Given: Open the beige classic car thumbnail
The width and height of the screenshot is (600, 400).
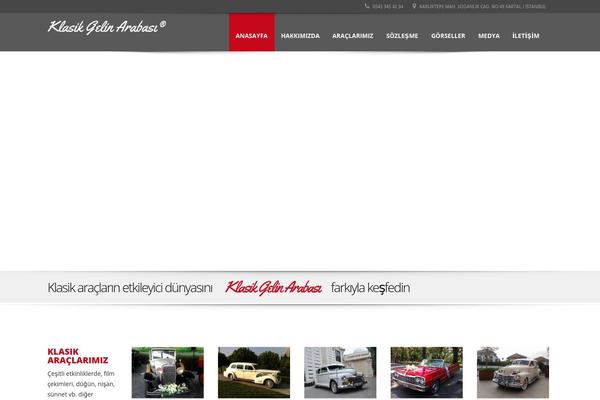Looking at the screenshot, I should [x=513, y=372].
